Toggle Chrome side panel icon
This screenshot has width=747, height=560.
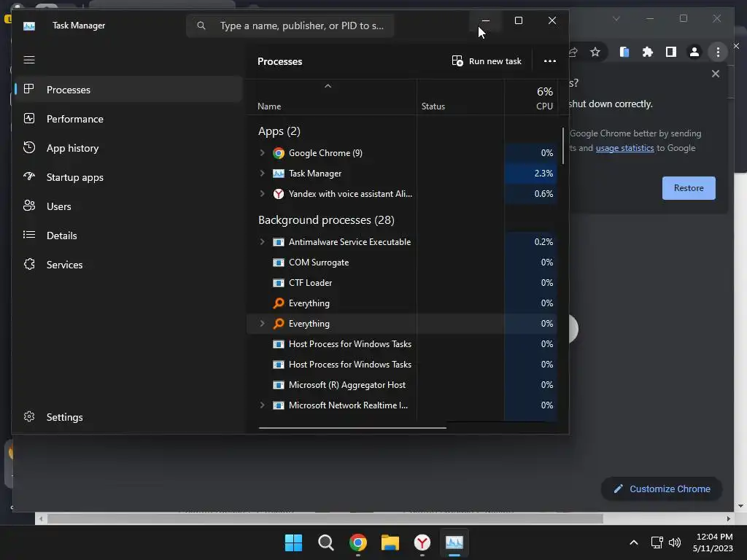point(671,52)
